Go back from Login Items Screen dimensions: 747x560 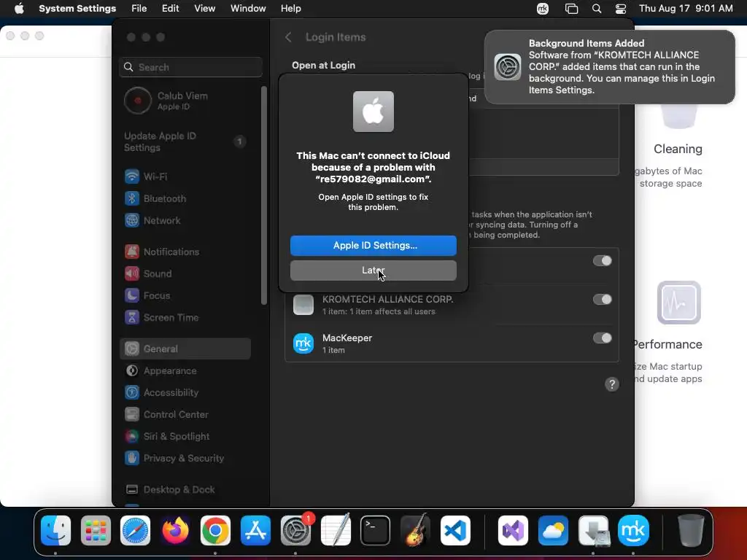288,37
